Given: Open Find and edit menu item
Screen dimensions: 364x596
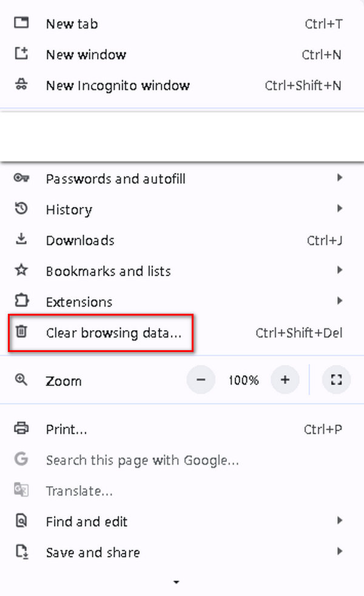Looking at the screenshot, I should click(x=87, y=521).
